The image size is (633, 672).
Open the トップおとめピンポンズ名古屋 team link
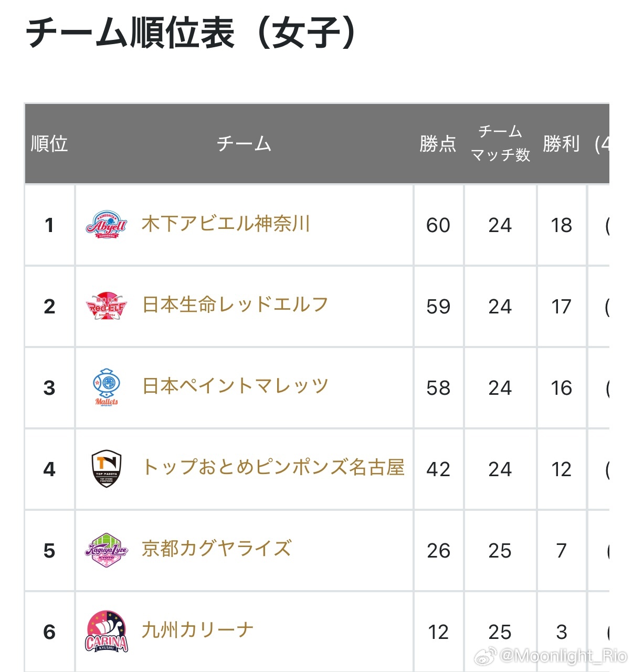click(273, 467)
